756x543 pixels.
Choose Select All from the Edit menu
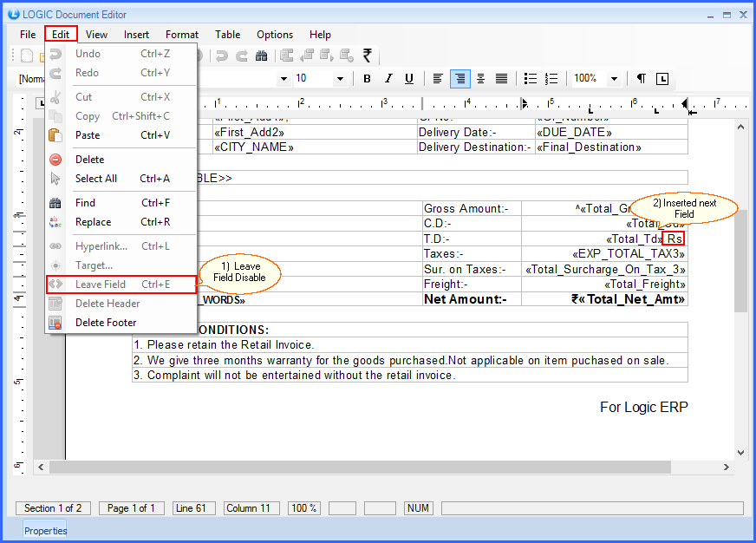pos(121,179)
